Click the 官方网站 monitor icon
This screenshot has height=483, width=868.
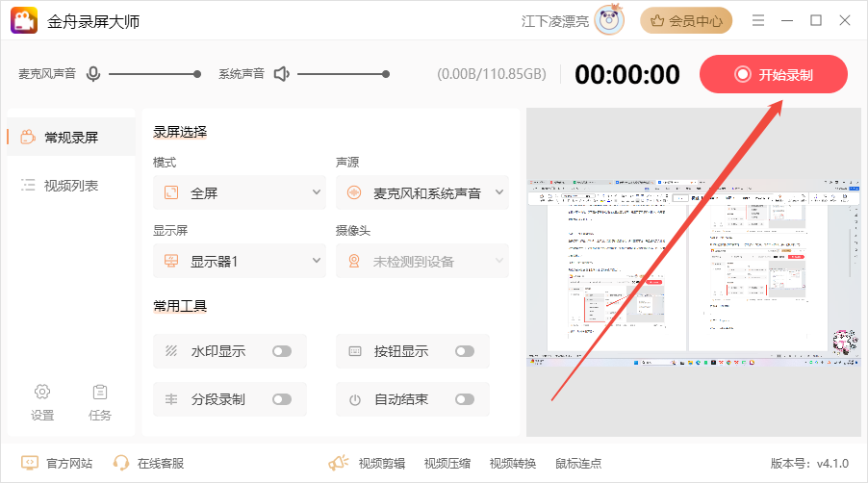[29, 463]
